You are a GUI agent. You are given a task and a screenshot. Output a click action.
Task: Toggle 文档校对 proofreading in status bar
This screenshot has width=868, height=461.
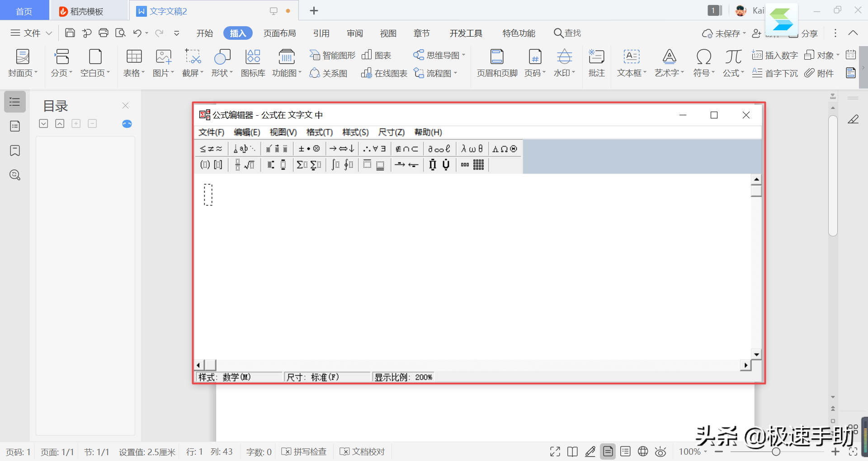(x=363, y=452)
